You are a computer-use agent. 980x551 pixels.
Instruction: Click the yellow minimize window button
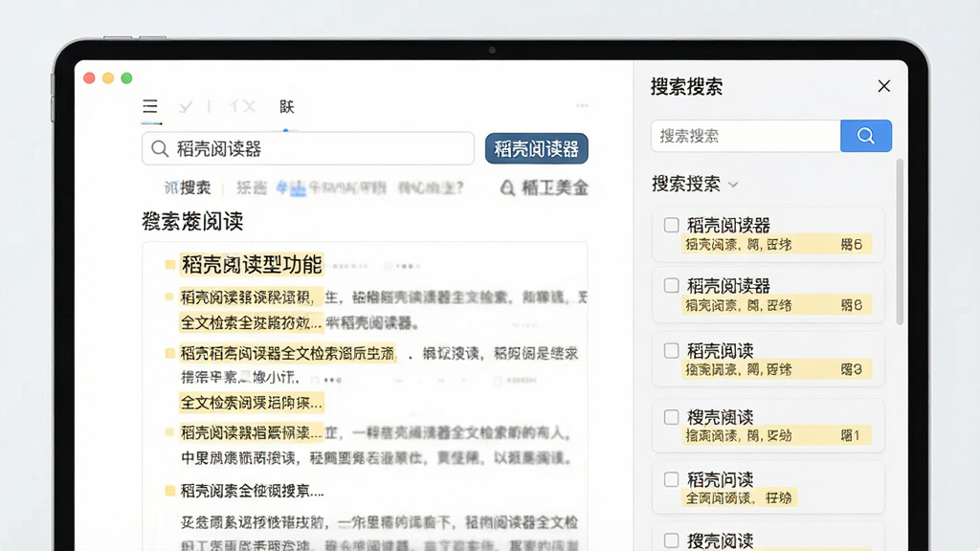[x=108, y=78]
